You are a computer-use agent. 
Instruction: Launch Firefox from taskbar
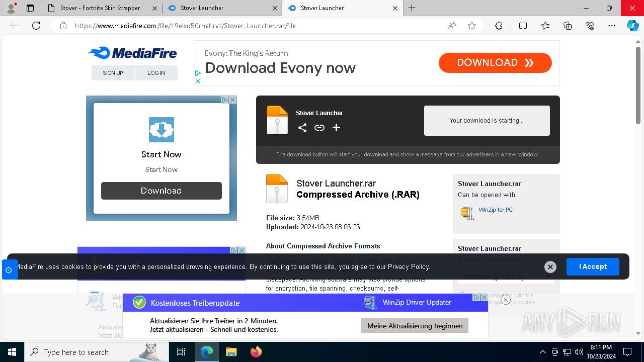(x=256, y=352)
